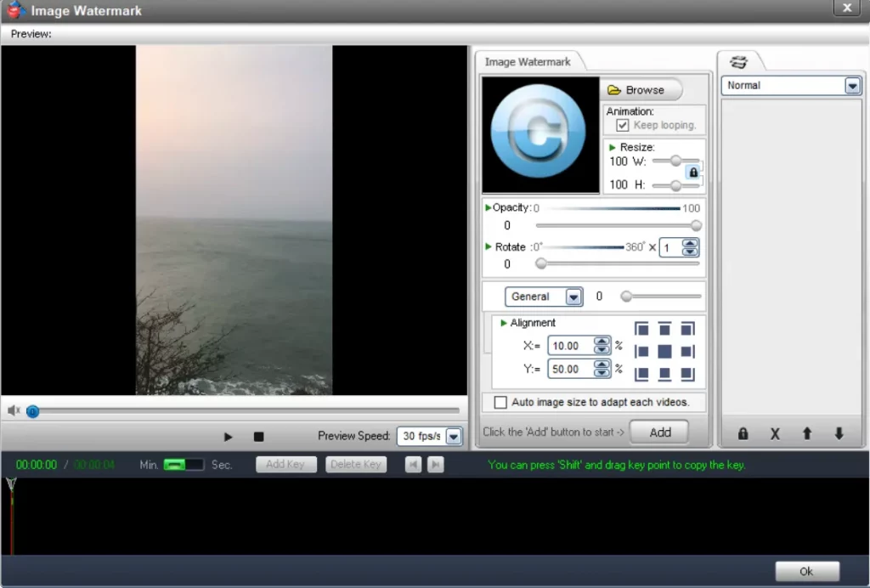Image resolution: width=870 pixels, height=588 pixels.
Task: Move layer up with arrow icon
Action: click(x=807, y=433)
